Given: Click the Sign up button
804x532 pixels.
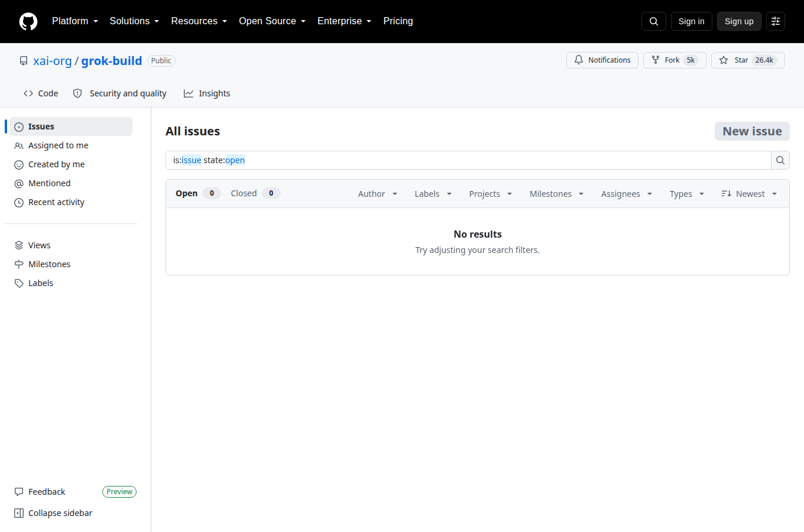Looking at the screenshot, I should [739, 21].
